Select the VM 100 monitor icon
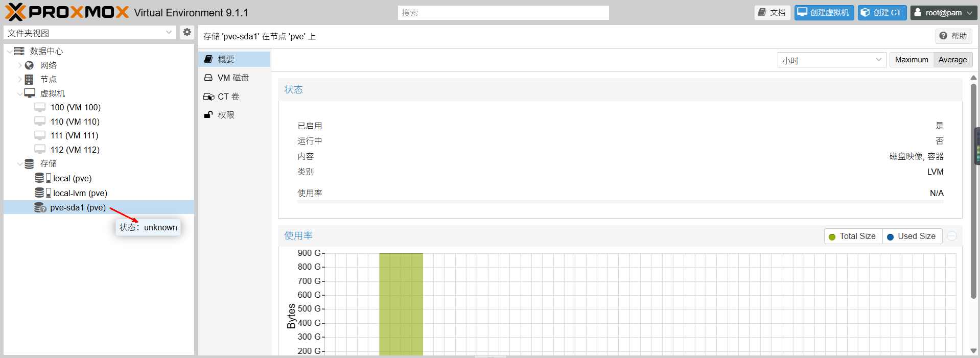The width and height of the screenshot is (980, 358). pos(40,107)
